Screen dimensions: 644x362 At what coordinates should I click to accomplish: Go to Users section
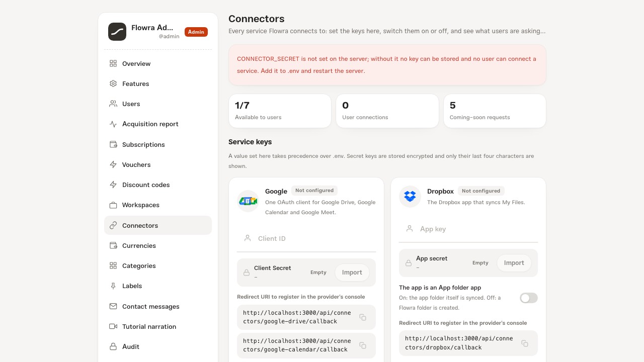click(x=158, y=104)
